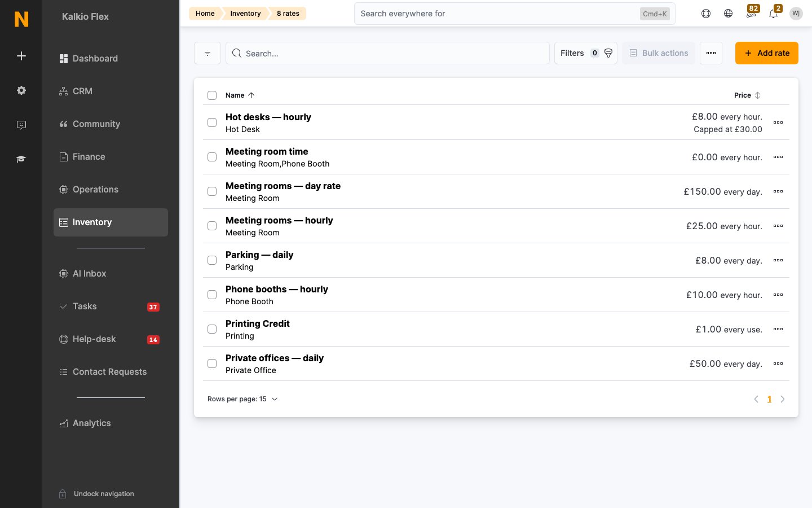Open the three-dot more options toolbar button
This screenshot has height=508, width=812.
point(711,53)
